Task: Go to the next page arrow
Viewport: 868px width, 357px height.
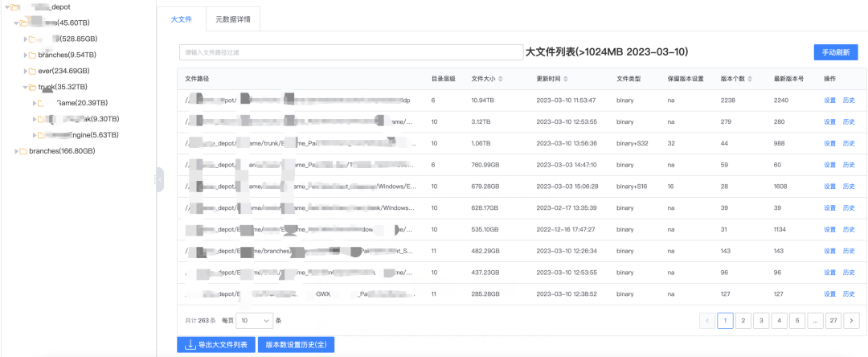Action: click(x=851, y=321)
